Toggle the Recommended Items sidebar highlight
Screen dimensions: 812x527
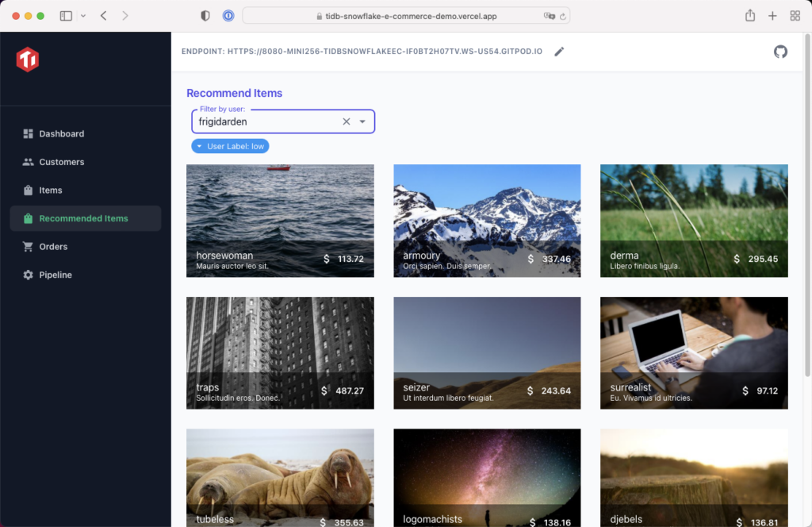85,218
